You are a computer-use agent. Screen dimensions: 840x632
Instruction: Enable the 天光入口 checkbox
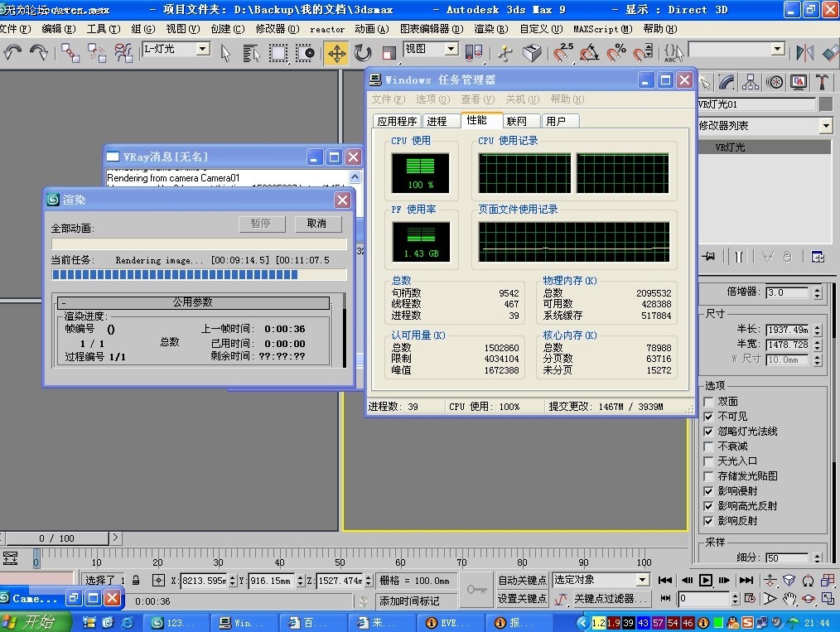(708, 461)
